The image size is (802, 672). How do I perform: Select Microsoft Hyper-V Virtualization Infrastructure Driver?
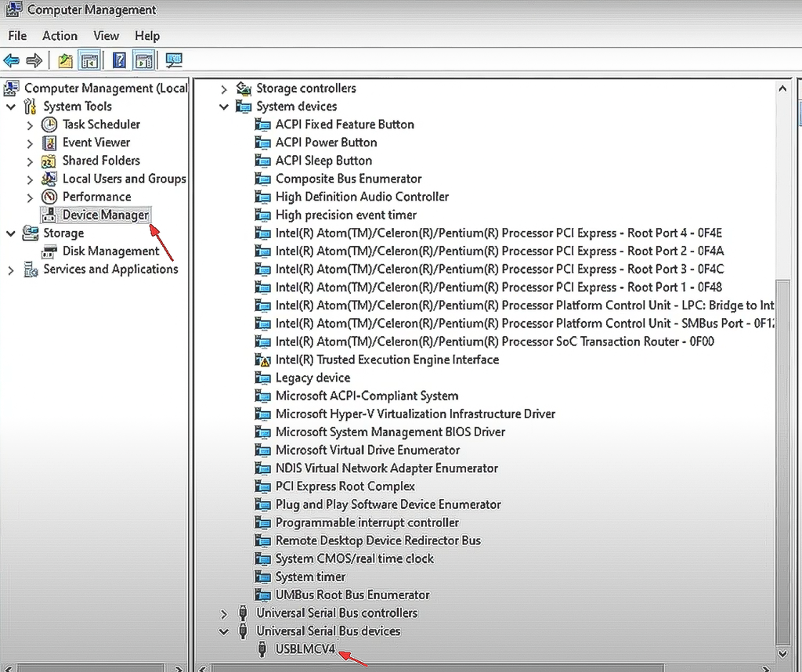click(x=415, y=414)
